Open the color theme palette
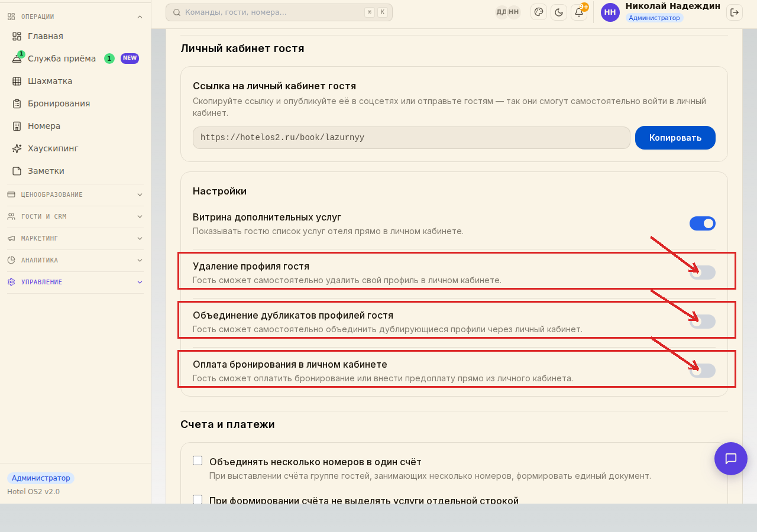 click(539, 12)
